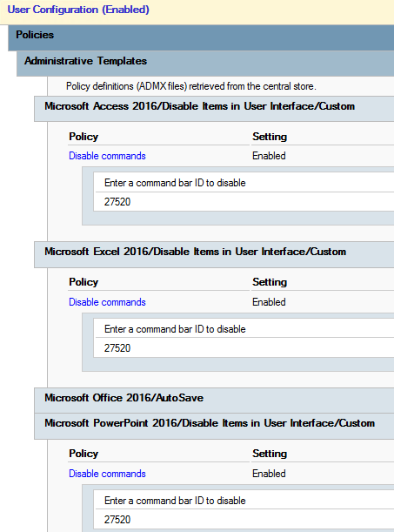Click the Policy column header under PowerPoint 2016
This screenshot has width=394, height=532.
(83, 454)
